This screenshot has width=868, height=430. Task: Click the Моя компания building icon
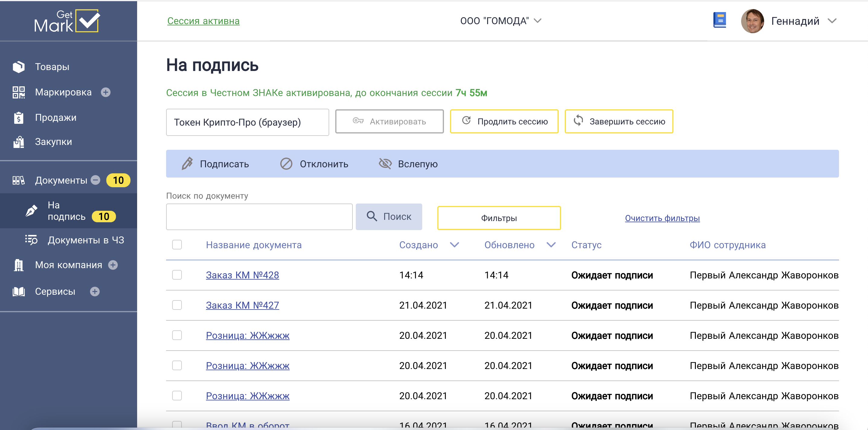point(19,265)
